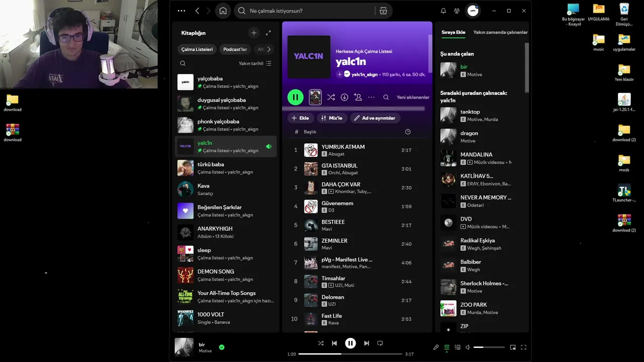Search within your library
The width and height of the screenshot is (644, 362).
[x=183, y=63]
